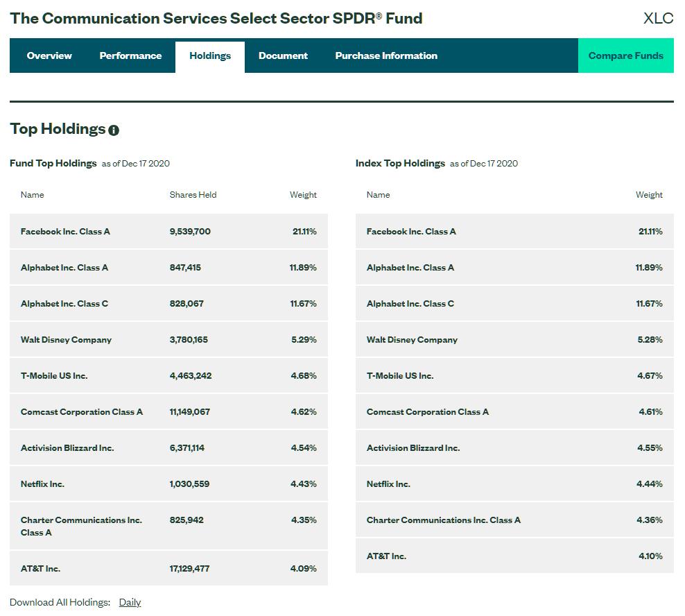
Task: Go to the Document tab
Action: point(283,55)
